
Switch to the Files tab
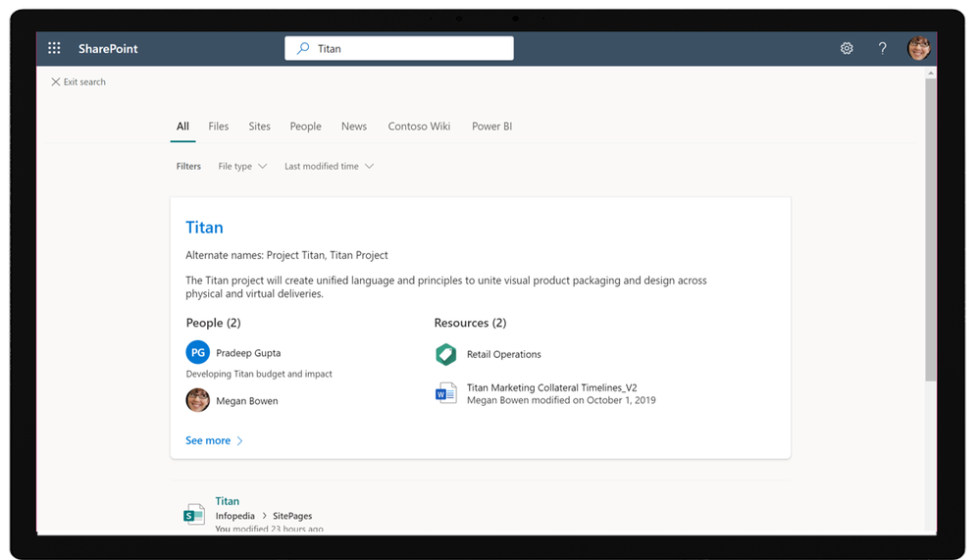pyautogui.click(x=218, y=127)
